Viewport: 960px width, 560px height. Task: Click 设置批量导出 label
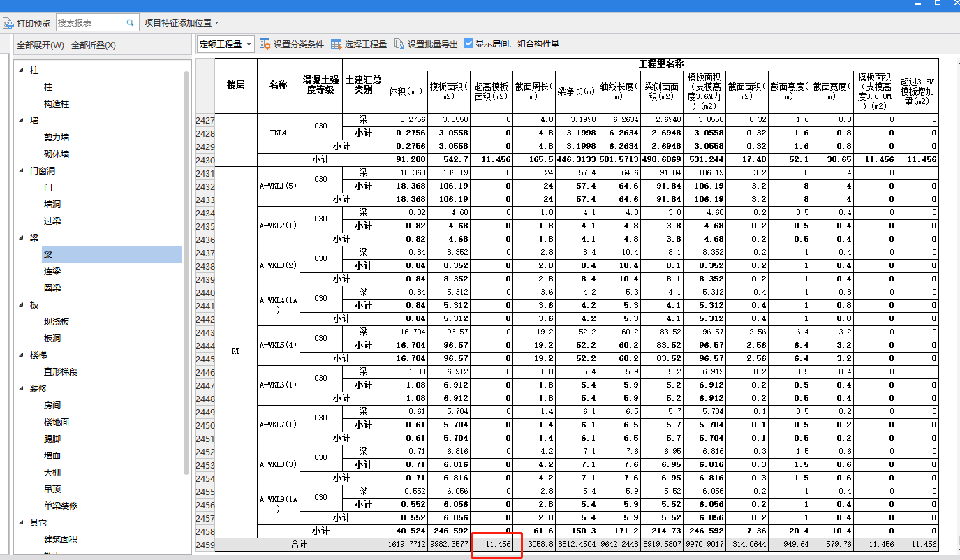click(433, 44)
